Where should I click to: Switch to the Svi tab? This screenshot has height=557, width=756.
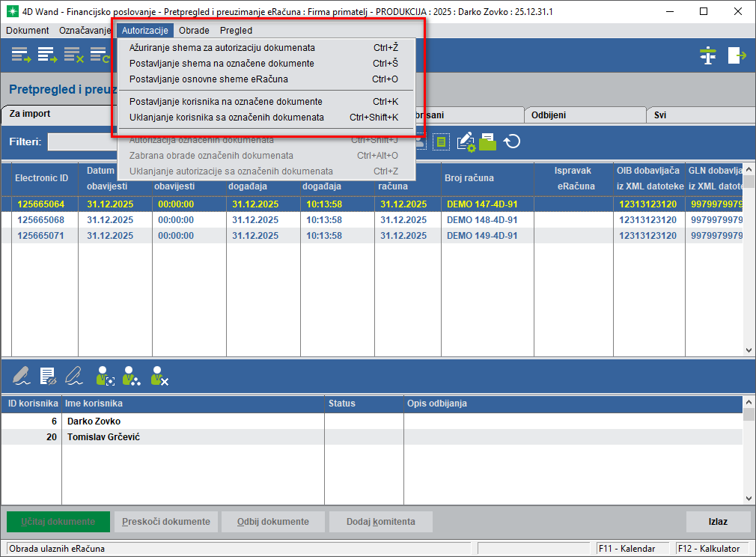point(660,115)
